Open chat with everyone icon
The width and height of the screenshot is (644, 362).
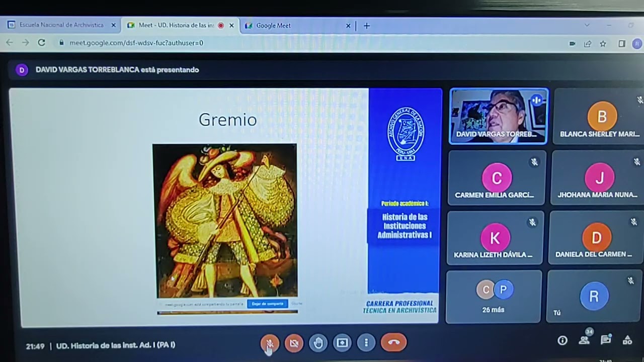tap(606, 340)
